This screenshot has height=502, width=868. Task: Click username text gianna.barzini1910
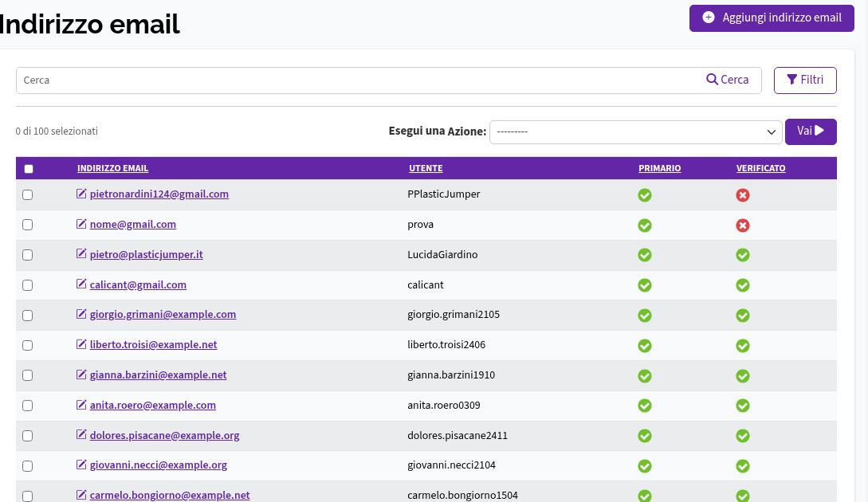pos(451,375)
